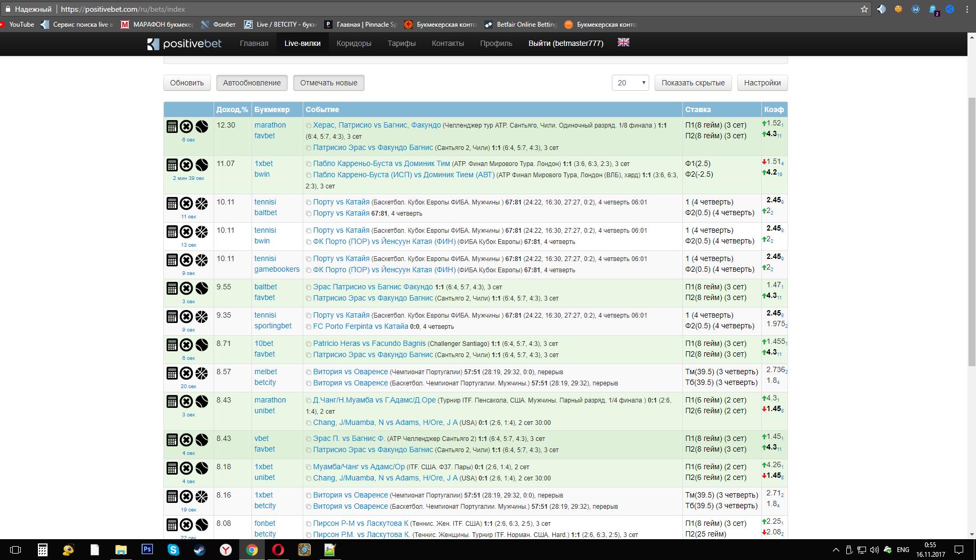Hide the 11.07% 1xbet/bwin bet row
The image size is (976, 560).
(x=186, y=165)
